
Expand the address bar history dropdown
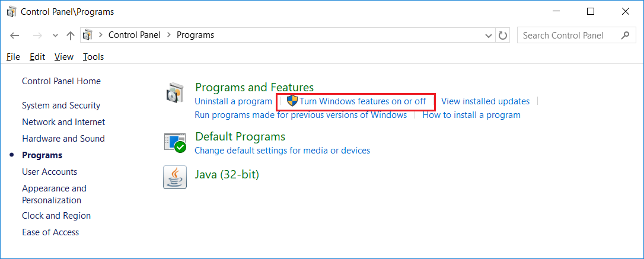[x=489, y=36]
